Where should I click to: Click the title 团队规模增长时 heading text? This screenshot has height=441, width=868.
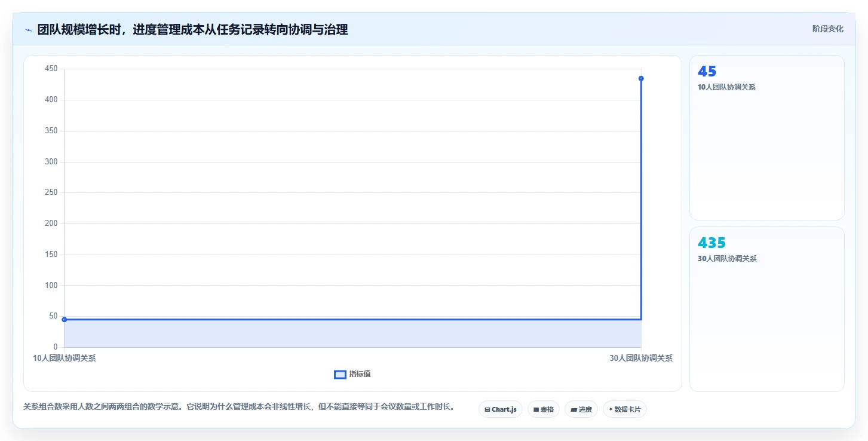click(x=192, y=29)
